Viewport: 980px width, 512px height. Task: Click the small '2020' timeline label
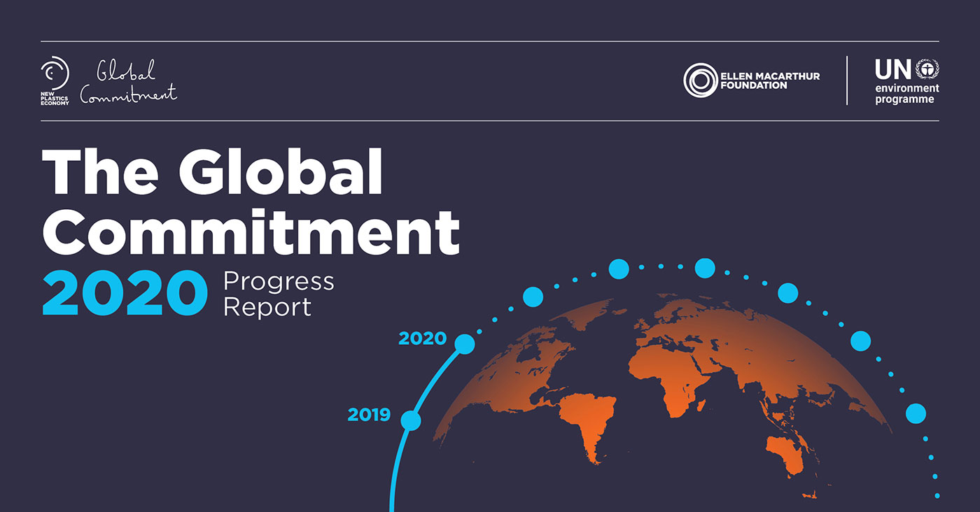click(422, 339)
